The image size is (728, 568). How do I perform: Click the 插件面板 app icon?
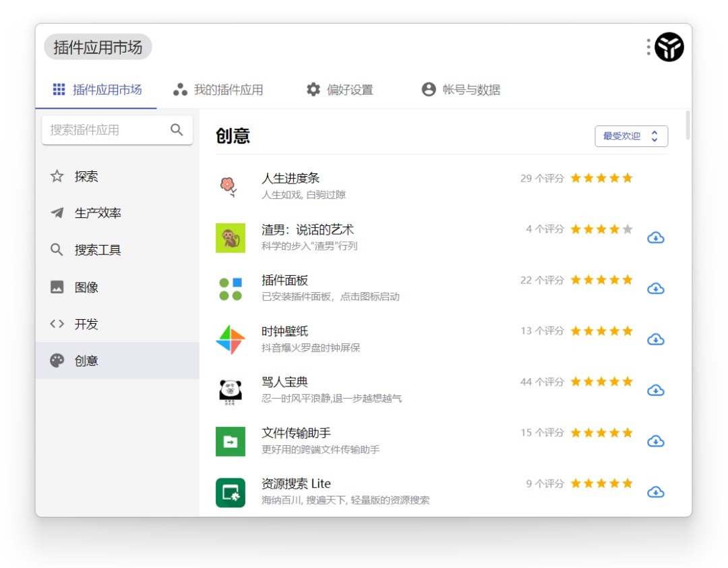click(231, 289)
